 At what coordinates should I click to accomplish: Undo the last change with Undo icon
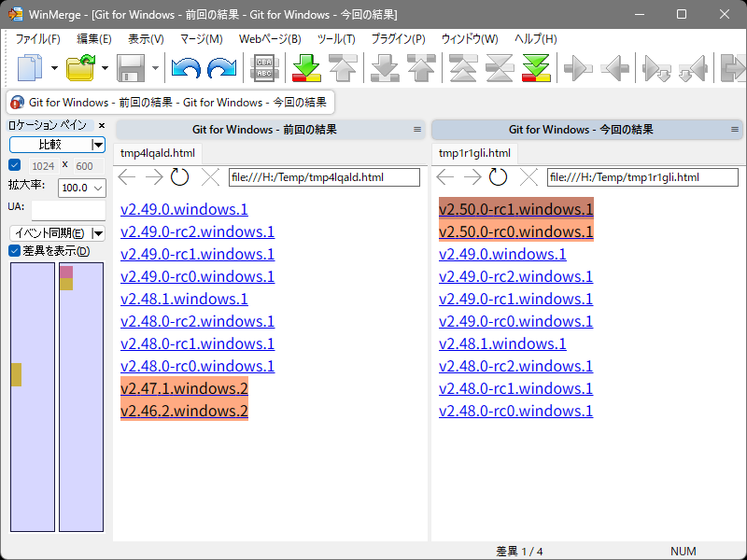pyautogui.click(x=186, y=68)
